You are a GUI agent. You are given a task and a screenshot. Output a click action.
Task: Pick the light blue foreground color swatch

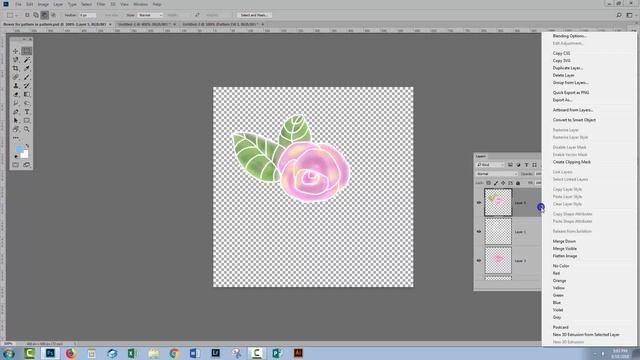click(19, 149)
